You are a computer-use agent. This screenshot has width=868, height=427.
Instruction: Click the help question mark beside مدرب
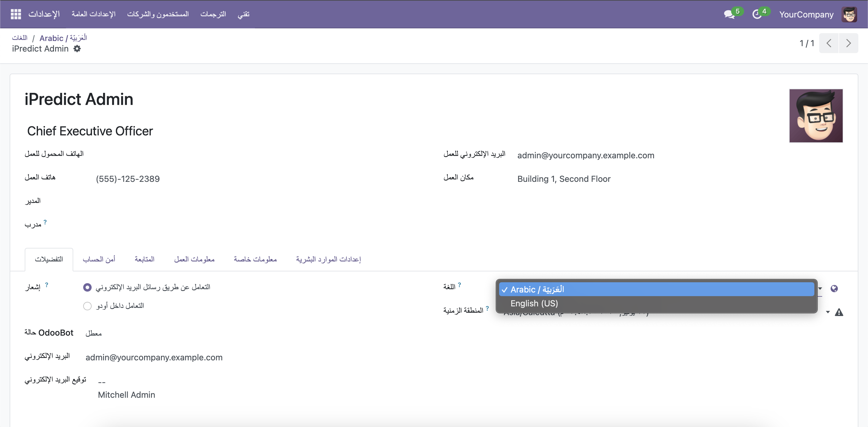[x=45, y=222]
